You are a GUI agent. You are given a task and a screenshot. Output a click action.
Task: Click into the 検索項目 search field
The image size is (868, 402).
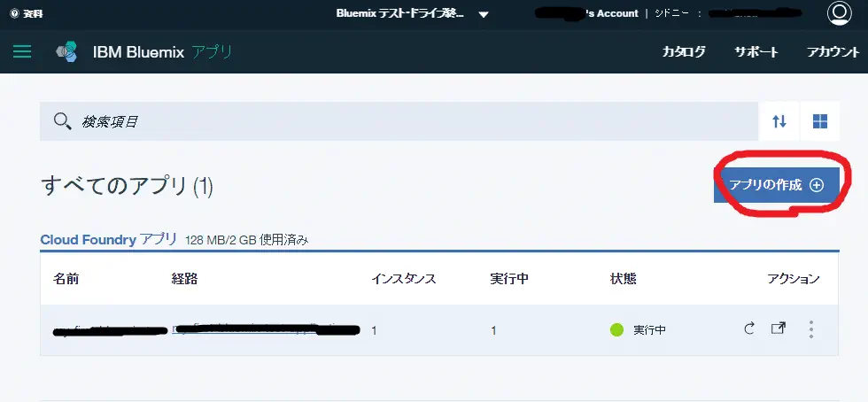coord(399,121)
